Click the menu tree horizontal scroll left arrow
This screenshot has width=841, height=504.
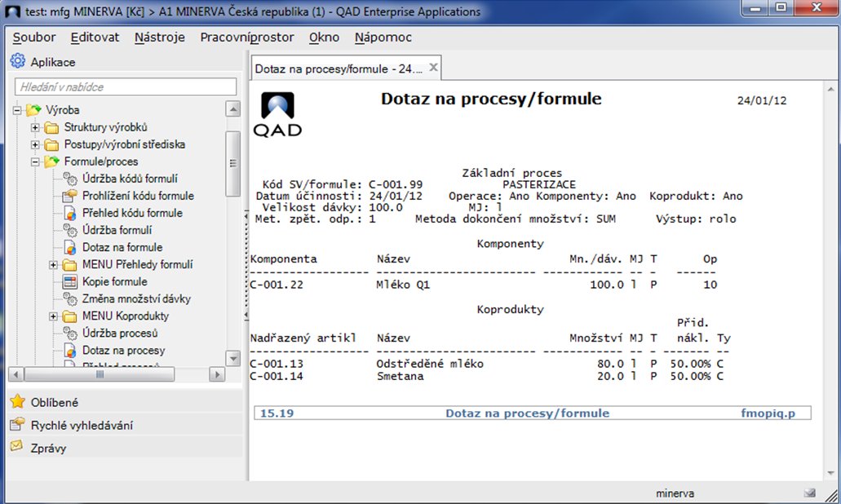pyautogui.click(x=16, y=374)
